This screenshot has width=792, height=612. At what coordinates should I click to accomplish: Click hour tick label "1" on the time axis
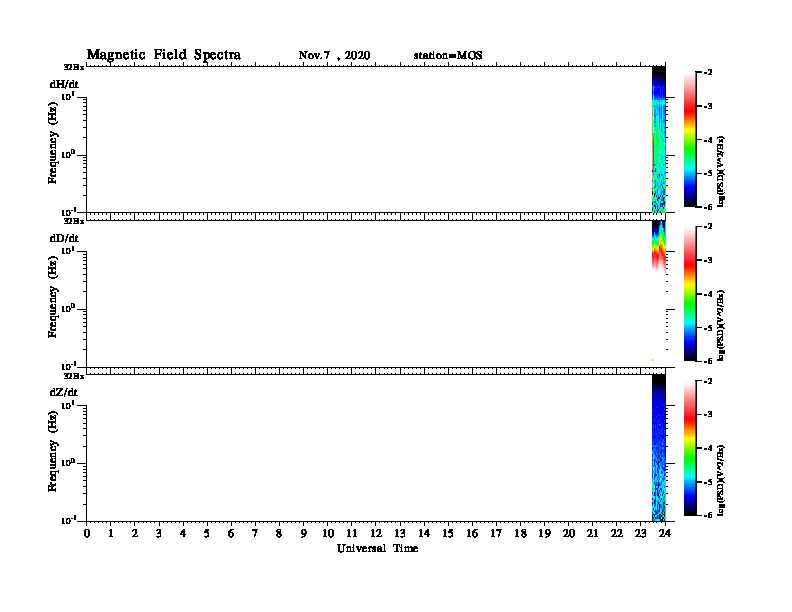click(x=111, y=534)
